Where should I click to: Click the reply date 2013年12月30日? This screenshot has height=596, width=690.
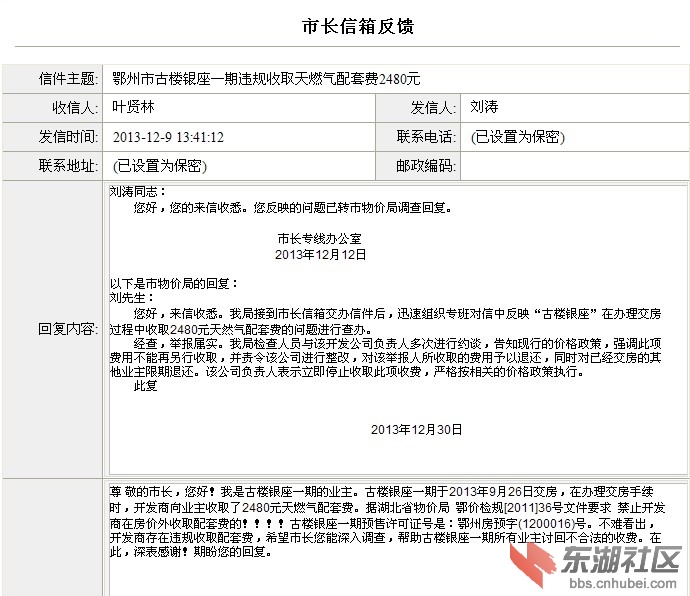416,430
